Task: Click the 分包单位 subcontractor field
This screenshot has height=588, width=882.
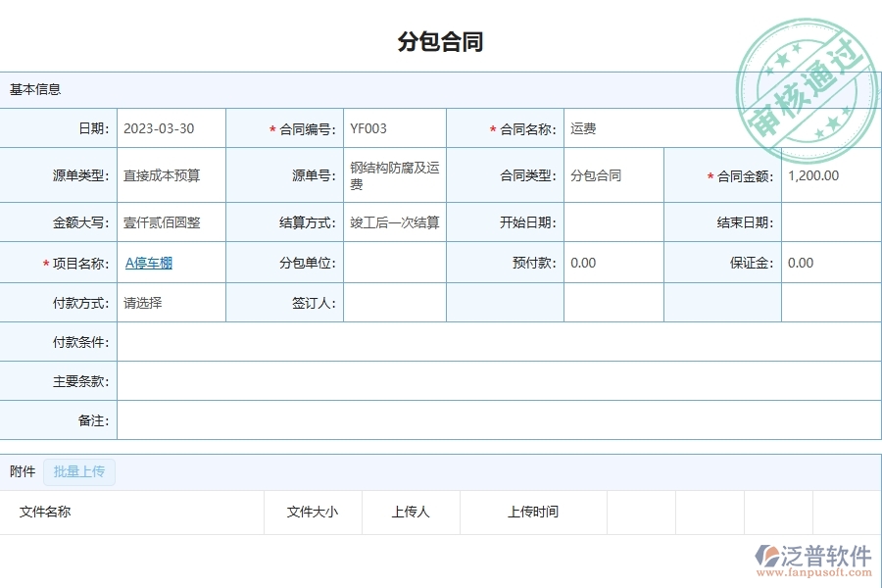Action: [x=392, y=263]
